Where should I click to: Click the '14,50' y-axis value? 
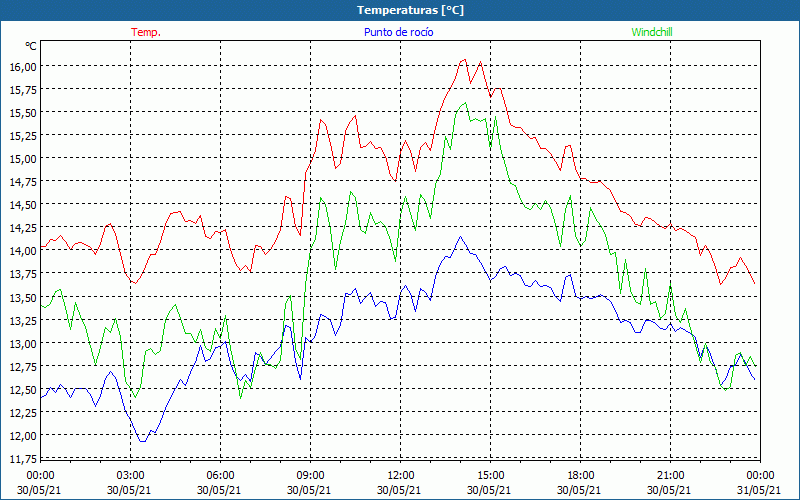point(23,204)
